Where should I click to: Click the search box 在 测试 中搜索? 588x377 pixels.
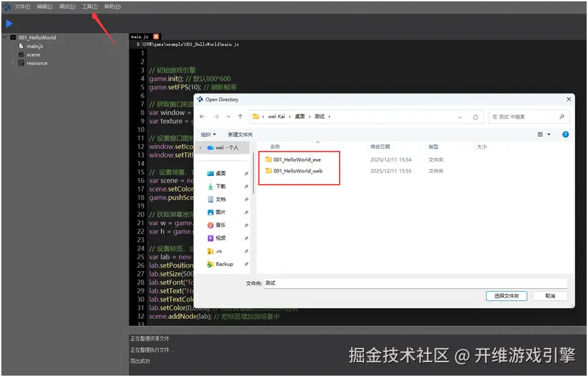[x=529, y=116]
